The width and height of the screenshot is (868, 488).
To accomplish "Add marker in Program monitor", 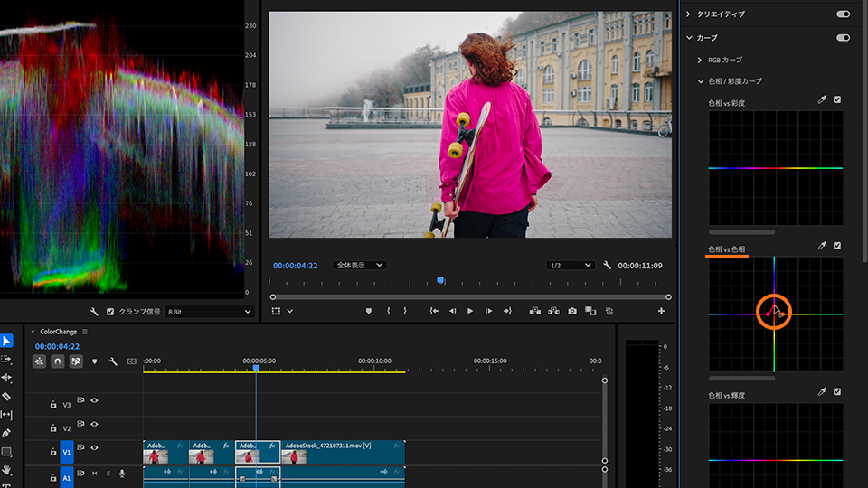I will coord(369,311).
